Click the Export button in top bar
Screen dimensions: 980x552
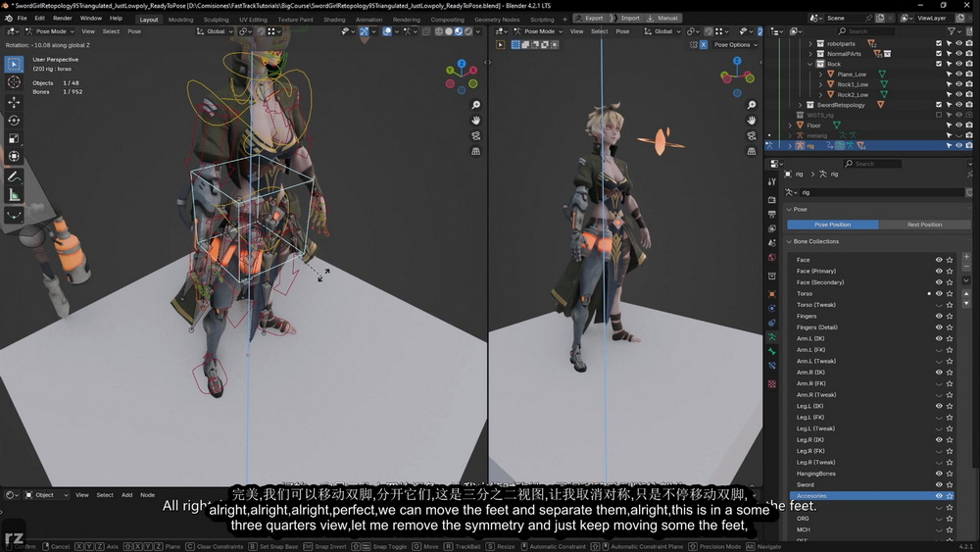coord(589,18)
